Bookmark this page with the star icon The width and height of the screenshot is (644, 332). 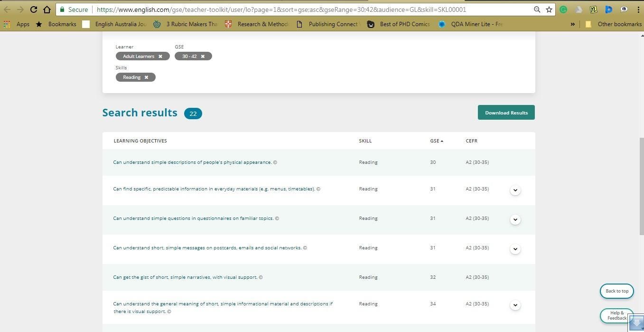[x=549, y=9]
